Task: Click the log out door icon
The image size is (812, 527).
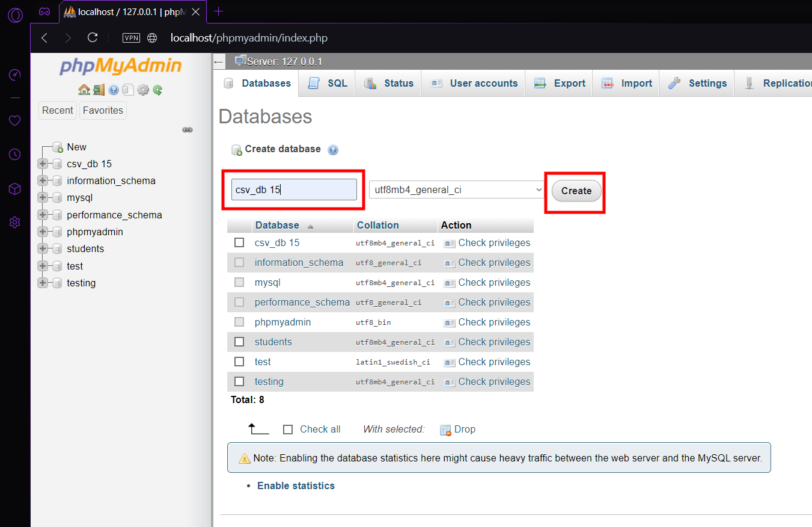Action: point(99,90)
